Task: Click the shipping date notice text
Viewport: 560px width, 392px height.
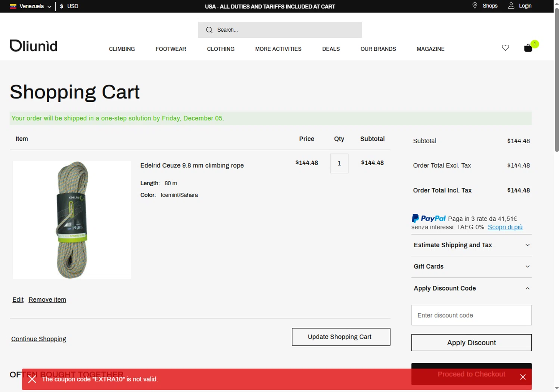Action: (118, 118)
